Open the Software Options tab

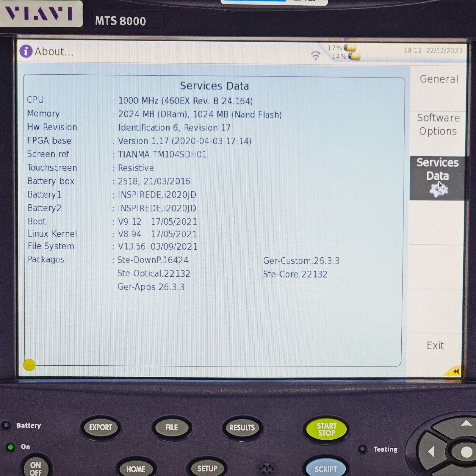pyautogui.click(x=438, y=124)
